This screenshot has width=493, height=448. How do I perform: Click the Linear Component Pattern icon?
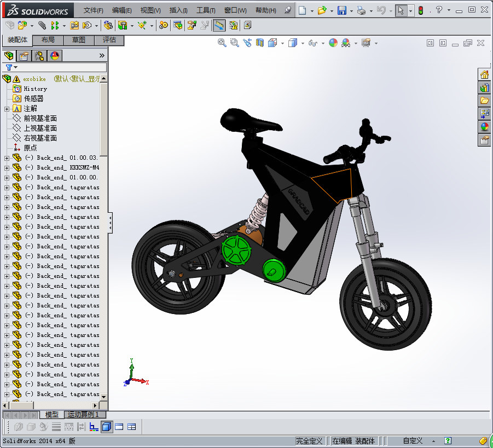55,25
